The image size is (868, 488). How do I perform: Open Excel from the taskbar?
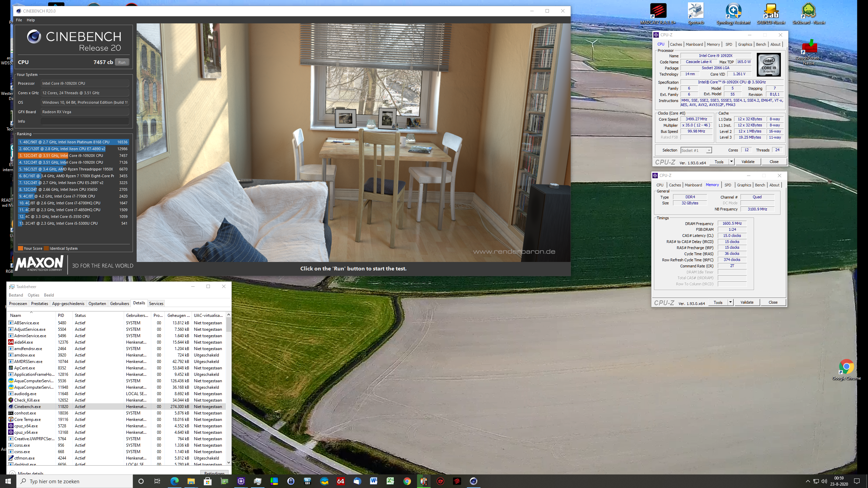click(x=390, y=481)
